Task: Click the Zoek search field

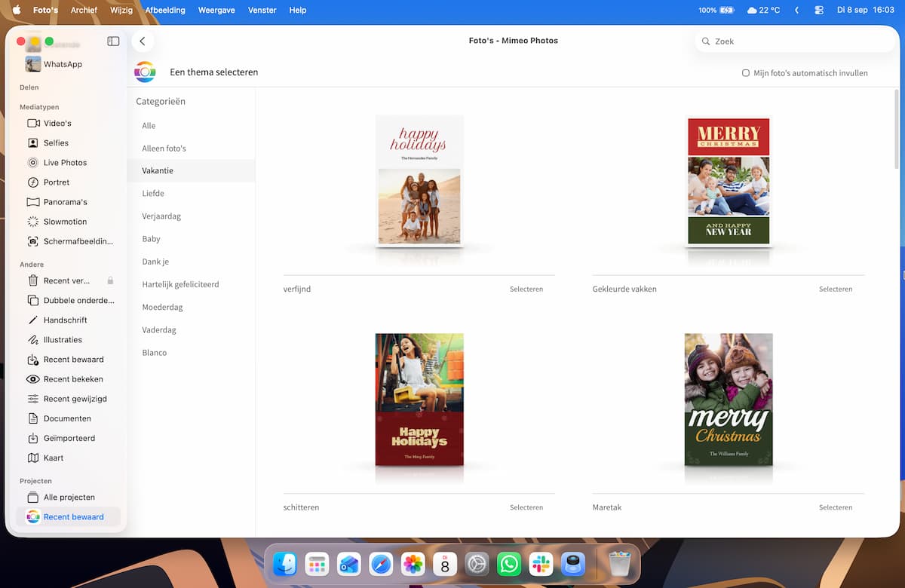Action: click(796, 41)
